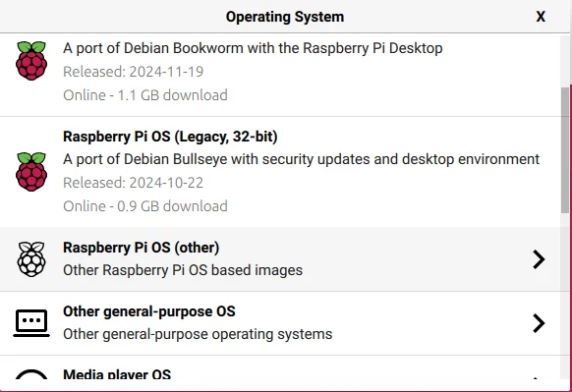Click the raspberry icon for Legacy 32-bit OS
Image resolution: width=572 pixels, height=392 pixels.
(x=31, y=171)
